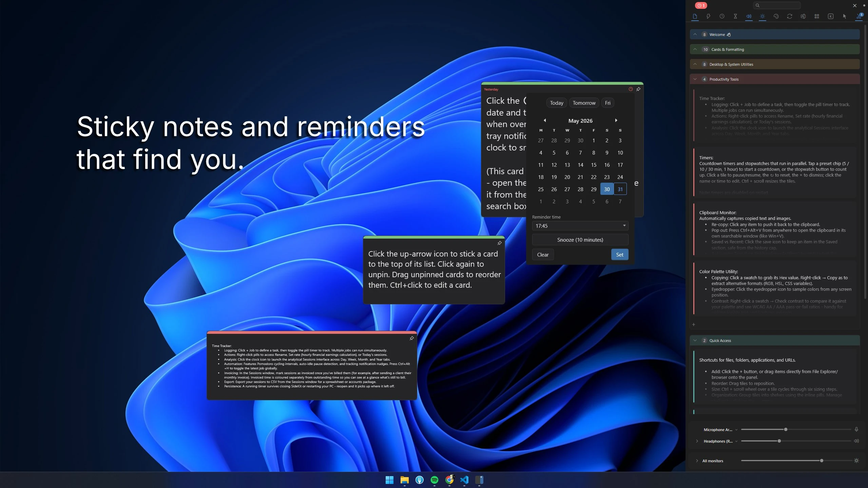Click the red overdue reminders badge

point(701,5)
